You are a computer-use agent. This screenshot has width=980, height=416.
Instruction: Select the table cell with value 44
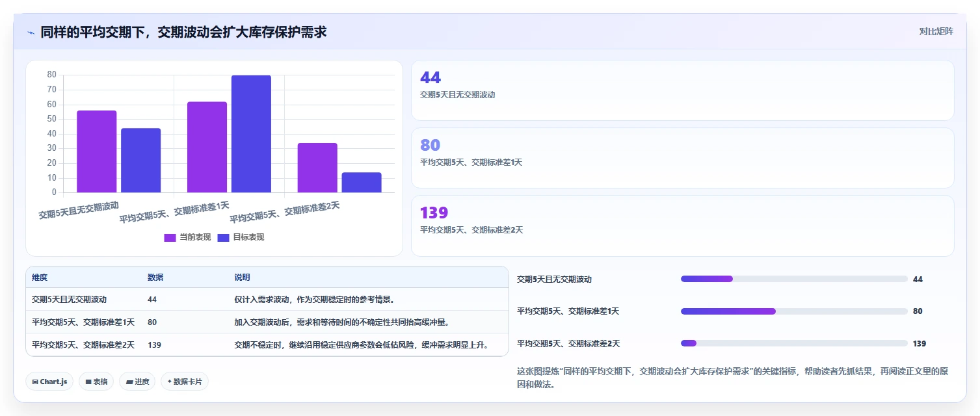click(152, 300)
